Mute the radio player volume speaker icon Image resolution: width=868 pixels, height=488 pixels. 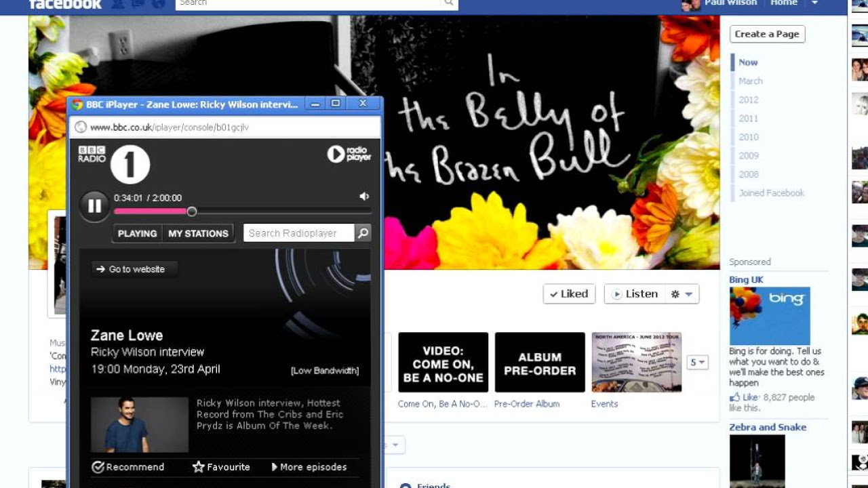tap(364, 197)
